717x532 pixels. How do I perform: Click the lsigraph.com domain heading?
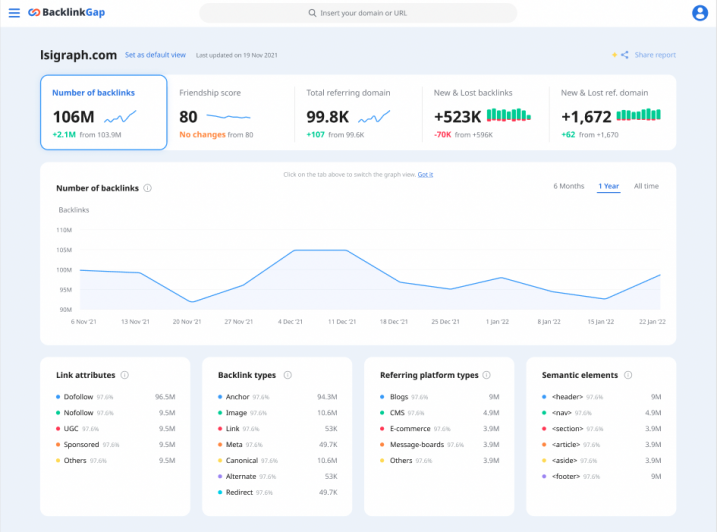tap(78, 55)
